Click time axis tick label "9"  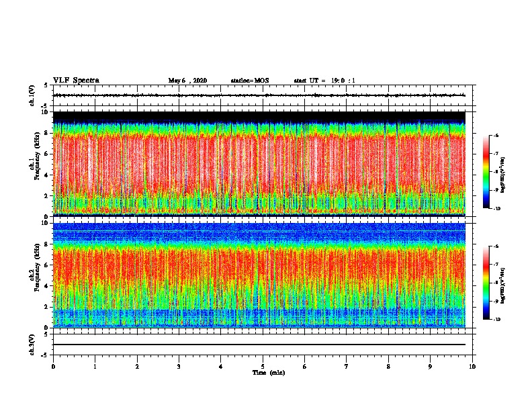pos(430,367)
